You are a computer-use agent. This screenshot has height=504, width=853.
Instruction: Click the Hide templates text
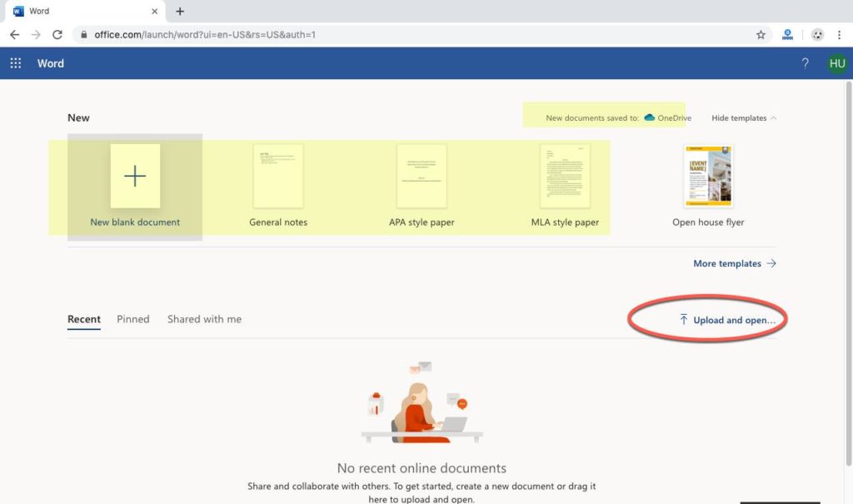coord(739,118)
